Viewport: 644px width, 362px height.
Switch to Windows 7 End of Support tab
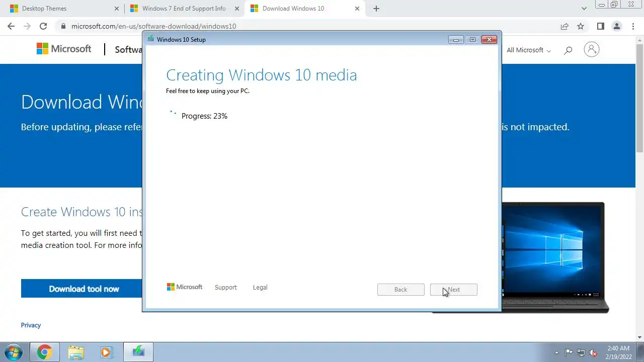point(184,9)
